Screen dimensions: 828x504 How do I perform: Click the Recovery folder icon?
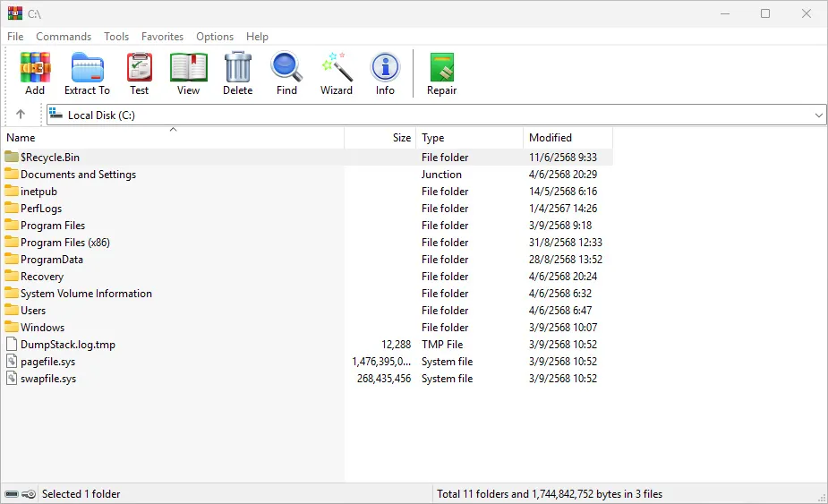[x=12, y=276]
